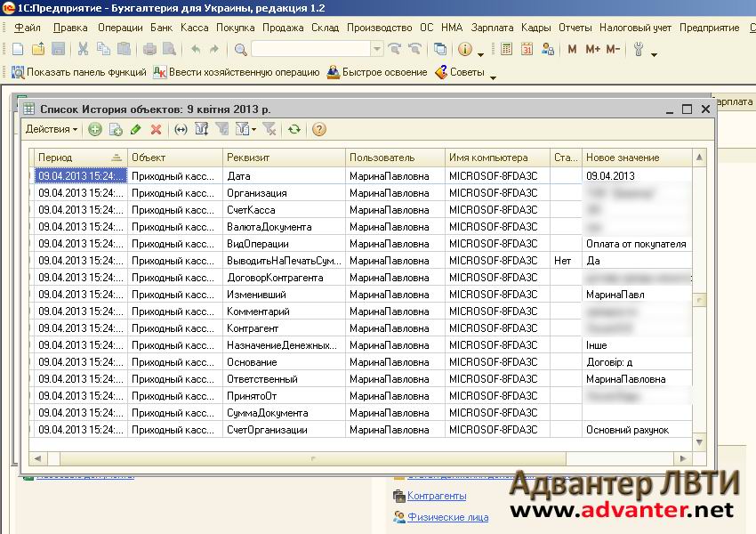The height and width of the screenshot is (534, 756).
Task: Open the Операции menu
Action: pos(120,28)
